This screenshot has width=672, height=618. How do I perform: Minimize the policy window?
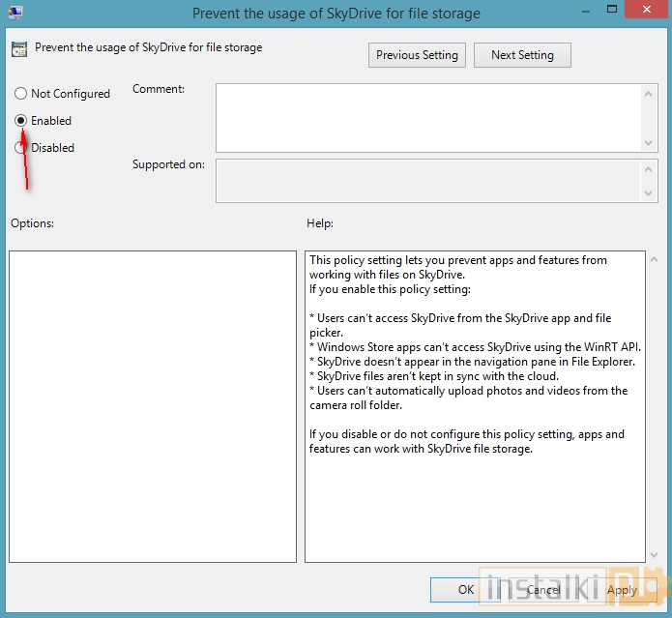pyautogui.click(x=586, y=11)
